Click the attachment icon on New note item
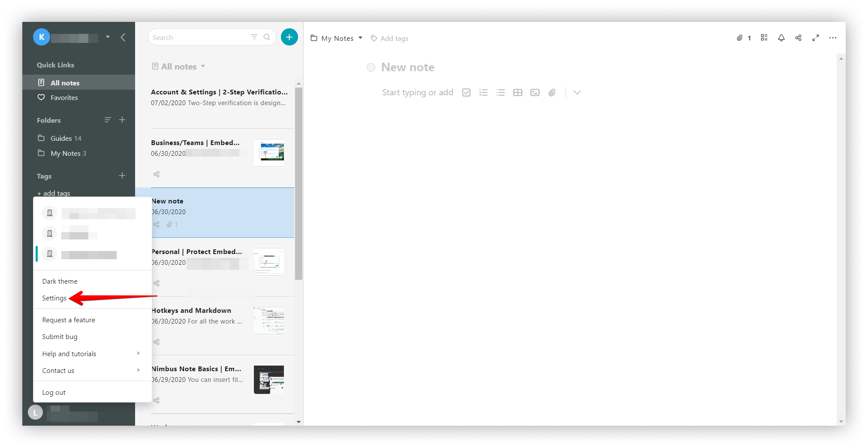Image resolution: width=868 pixels, height=448 pixels. [x=169, y=224]
